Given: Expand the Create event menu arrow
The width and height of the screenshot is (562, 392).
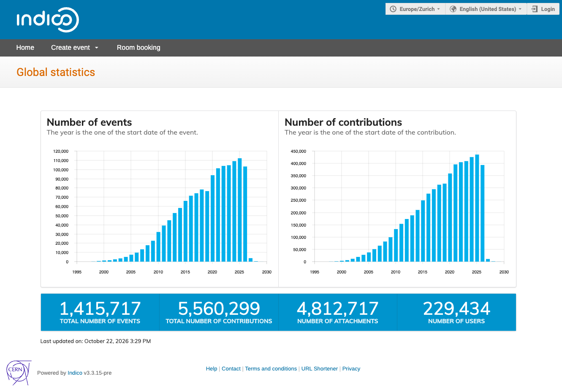Looking at the screenshot, I should coord(97,48).
